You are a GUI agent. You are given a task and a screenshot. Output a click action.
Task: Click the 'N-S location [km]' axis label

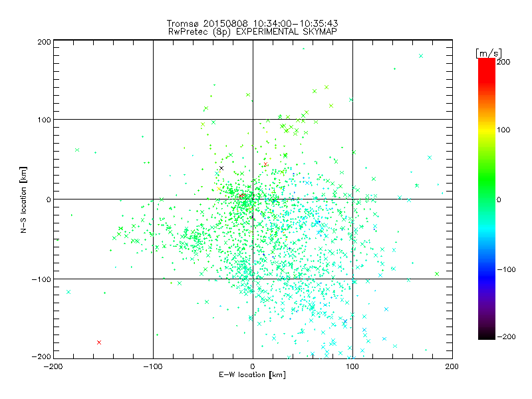[23, 199]
